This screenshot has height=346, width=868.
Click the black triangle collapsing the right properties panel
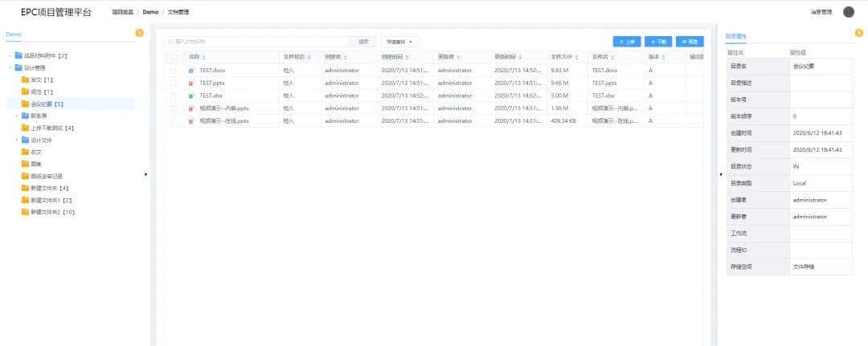point(721,175)
